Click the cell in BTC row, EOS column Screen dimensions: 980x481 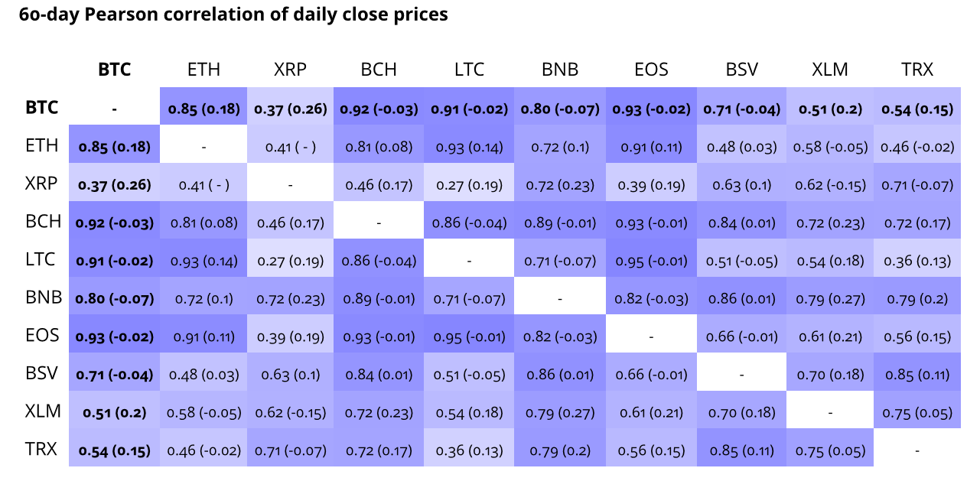(651, 109)
